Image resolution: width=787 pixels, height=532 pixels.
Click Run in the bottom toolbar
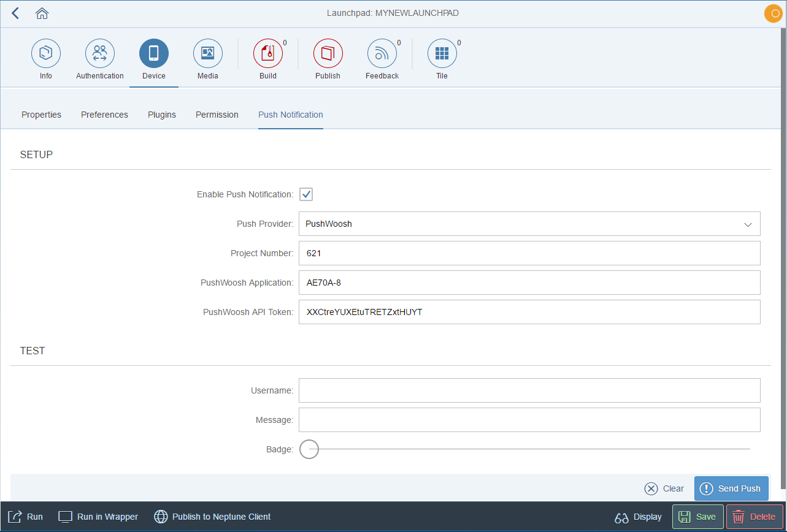26,517
